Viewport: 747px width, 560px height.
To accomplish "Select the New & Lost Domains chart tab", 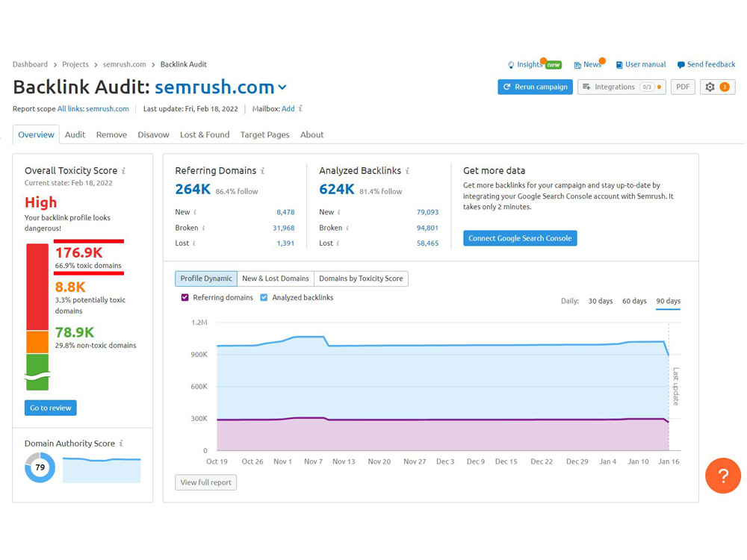I will (276, 279).
